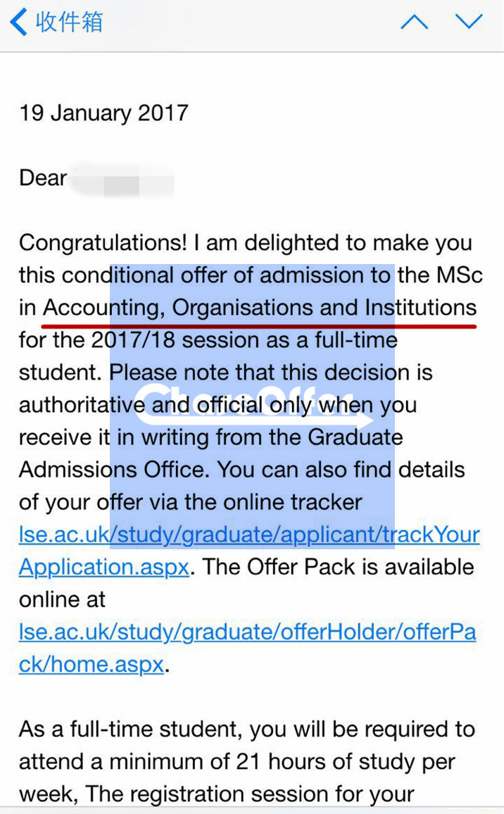Tap the red-underlined Accounting, Organisations and Institutions text
504x814 pixels.
[260, 308]
